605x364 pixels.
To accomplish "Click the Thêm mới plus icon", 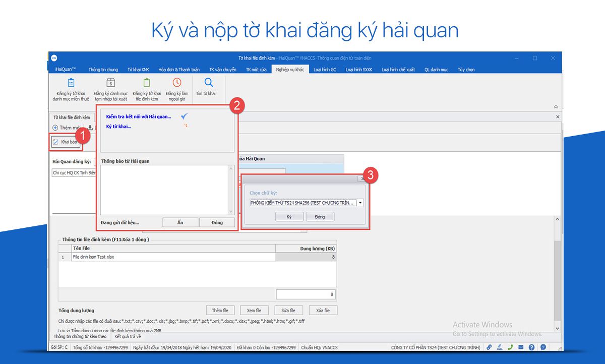I will [55, 128].
